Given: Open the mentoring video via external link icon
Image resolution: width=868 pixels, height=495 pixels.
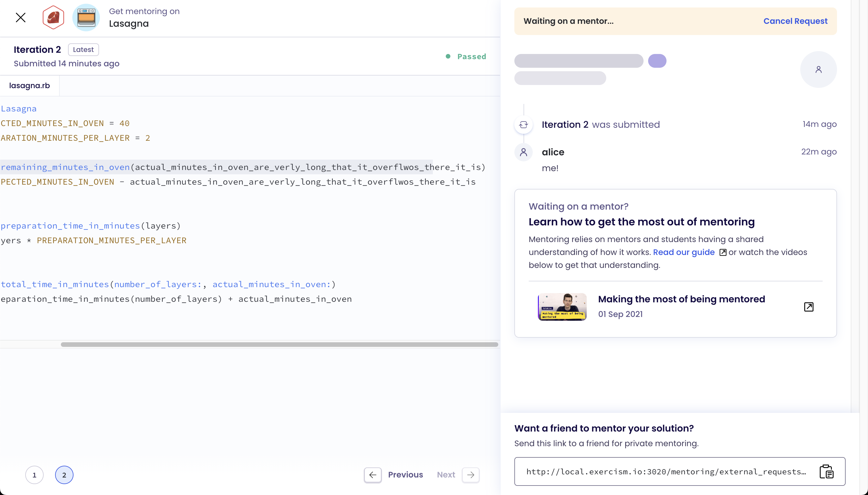Looking at the screenshot, I should tap(809, 307).
